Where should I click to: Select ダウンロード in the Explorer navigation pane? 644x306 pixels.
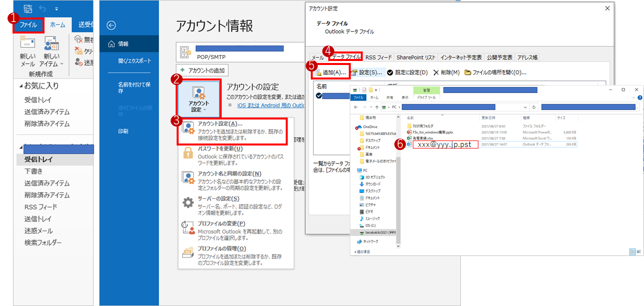pos(369,184)
